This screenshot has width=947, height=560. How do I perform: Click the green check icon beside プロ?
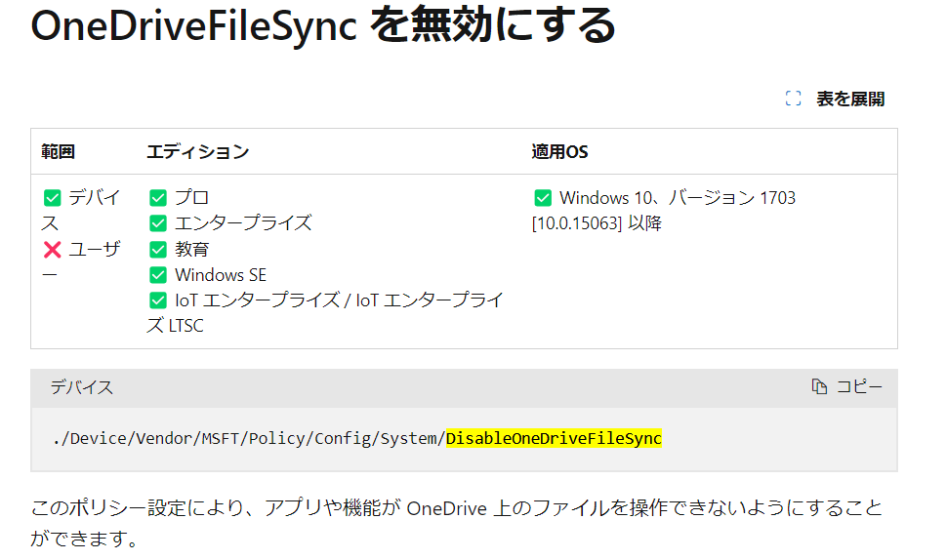click(158, 197)
